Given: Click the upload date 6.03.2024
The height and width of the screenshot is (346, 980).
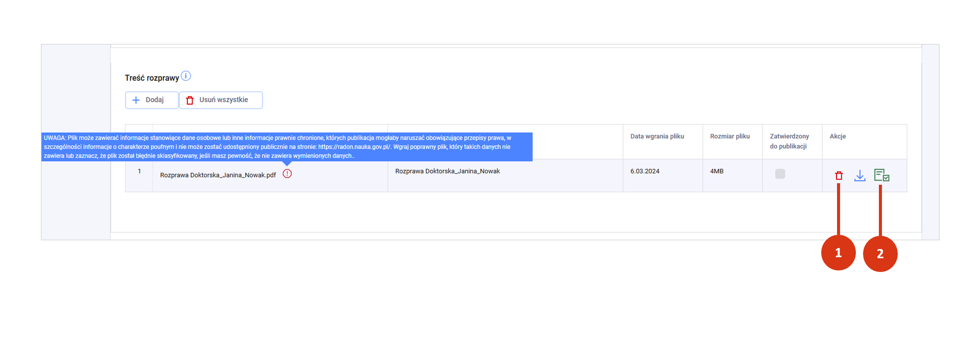Looking at the screenshot, I should click(x=644, y=171).
